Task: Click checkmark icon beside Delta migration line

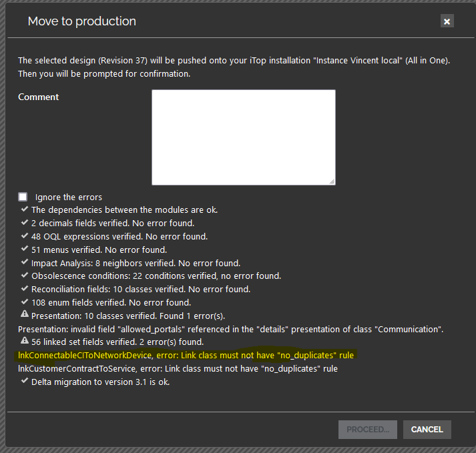Action: [x=24, y=382]
